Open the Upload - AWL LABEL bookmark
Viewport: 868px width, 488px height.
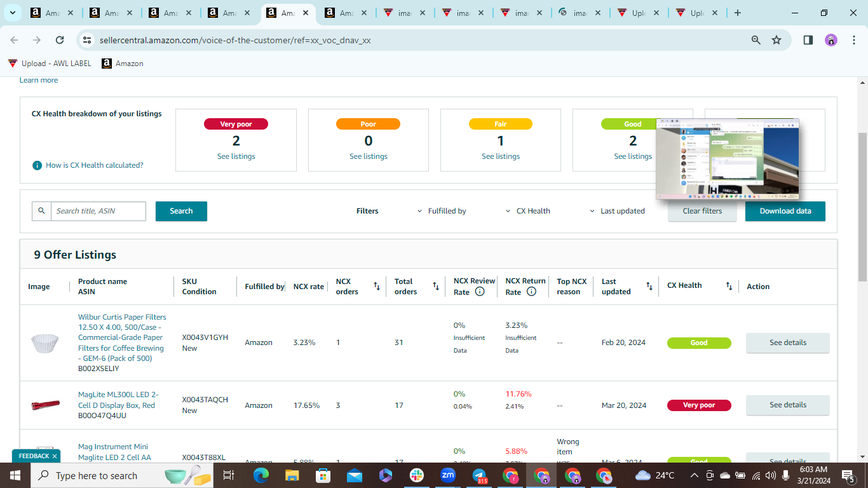[x=50, y=64]
